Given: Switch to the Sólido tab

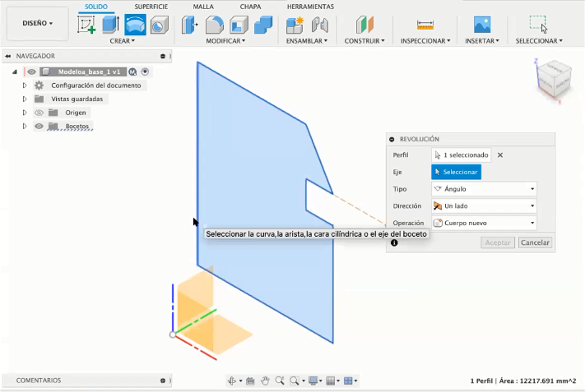Looking at the screenshot, I should (96, 7).
